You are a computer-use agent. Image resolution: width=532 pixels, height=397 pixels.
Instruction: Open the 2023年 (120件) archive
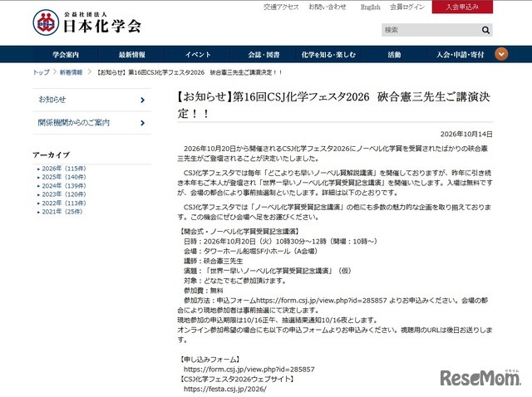[64, 194]
